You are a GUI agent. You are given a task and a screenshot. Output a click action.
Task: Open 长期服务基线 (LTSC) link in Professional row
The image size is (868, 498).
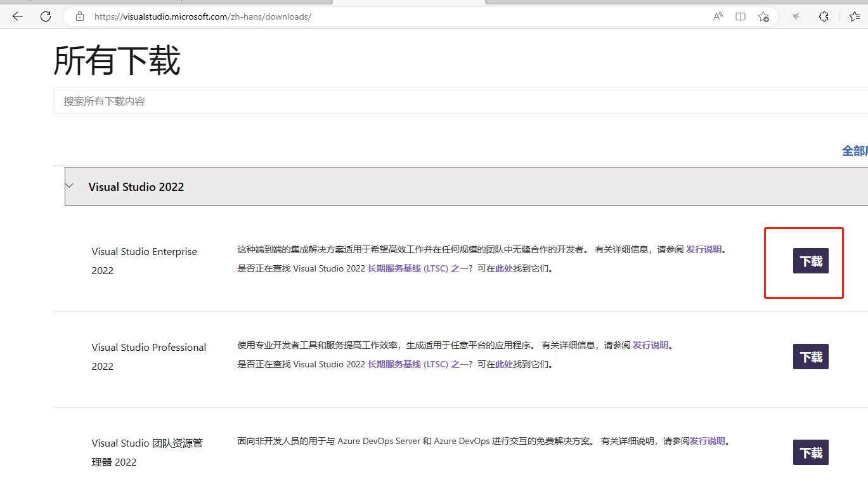[418, 364]
